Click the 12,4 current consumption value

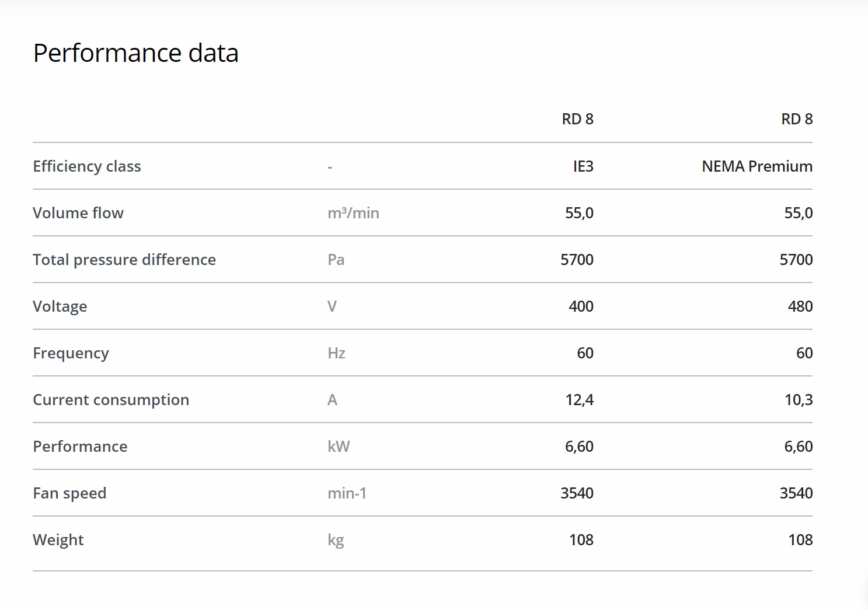pos(579,400)
